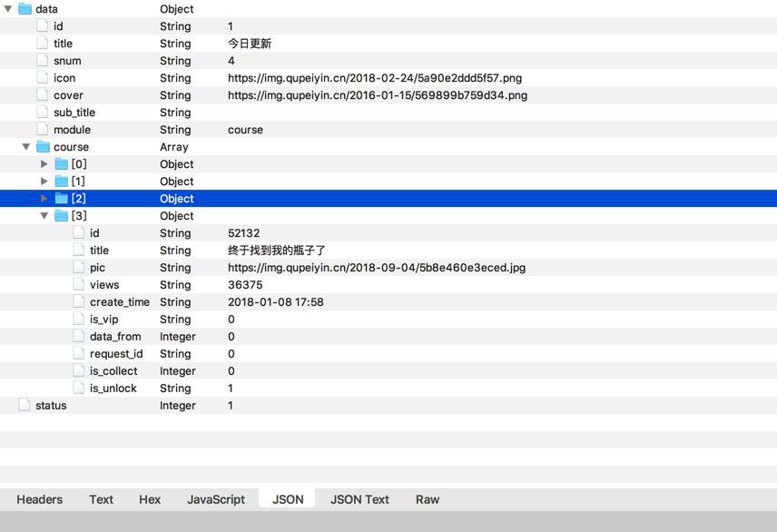The height and width of the screenshot is (532, 777).
Task: Collapse the course array node
Action: pos(26,147)
